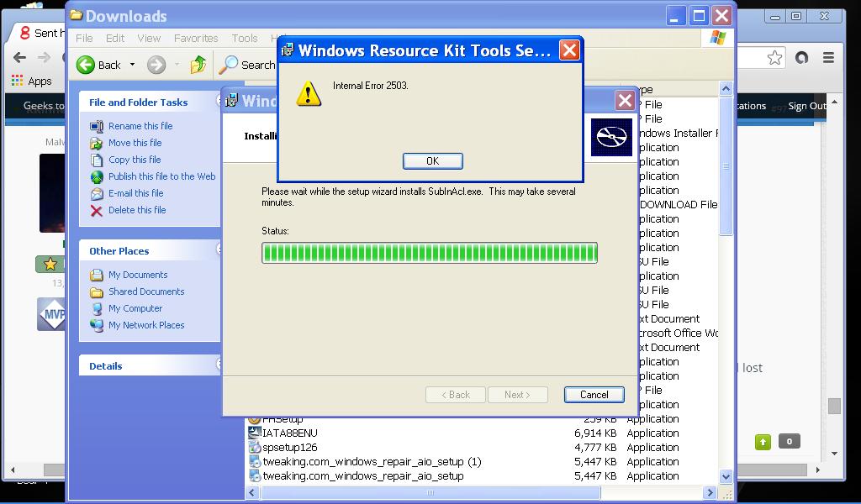Open the Edit menu in Downloads window
This screenshot has height=504, width=861.
[115, 39]
